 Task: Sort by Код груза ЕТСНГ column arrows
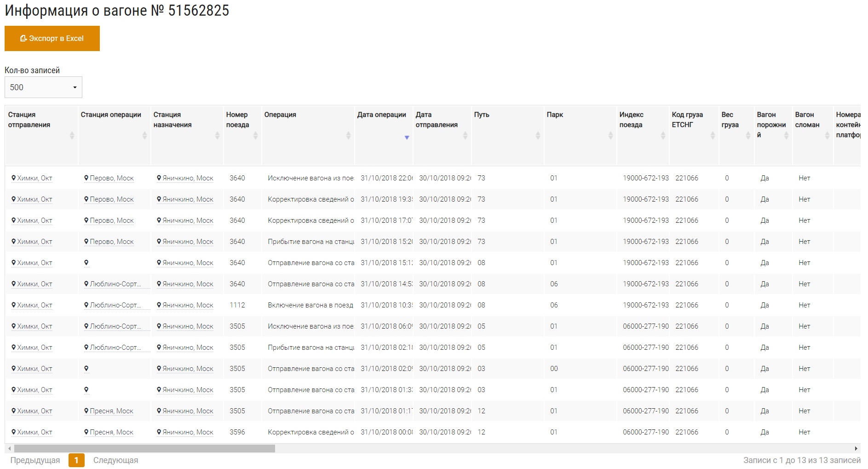point(713,135)
